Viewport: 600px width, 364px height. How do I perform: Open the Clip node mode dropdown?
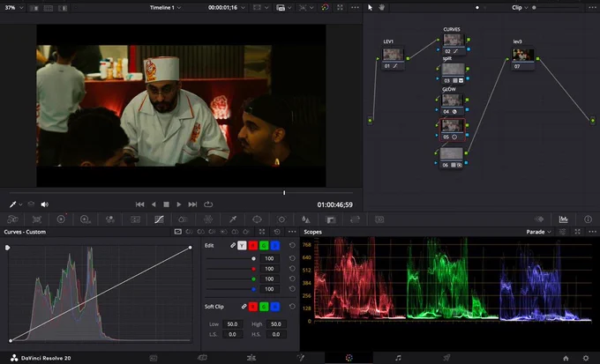(x=520, y=7)
